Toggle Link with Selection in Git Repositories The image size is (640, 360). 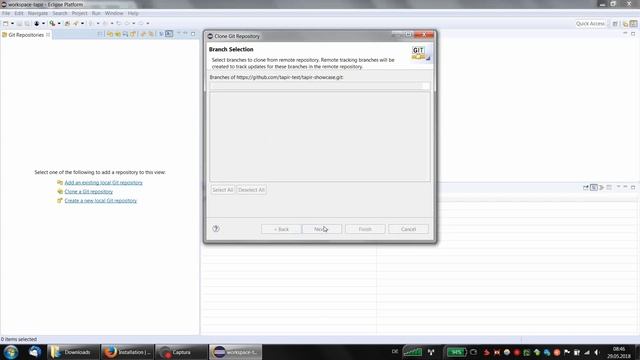[x=151, y=34]
